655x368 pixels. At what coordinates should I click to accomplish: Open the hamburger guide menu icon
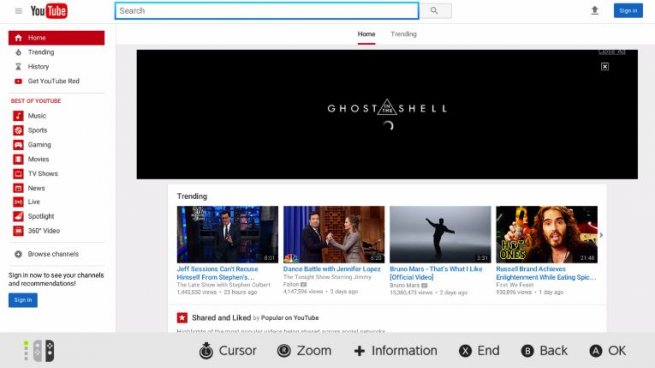(18, 11)
